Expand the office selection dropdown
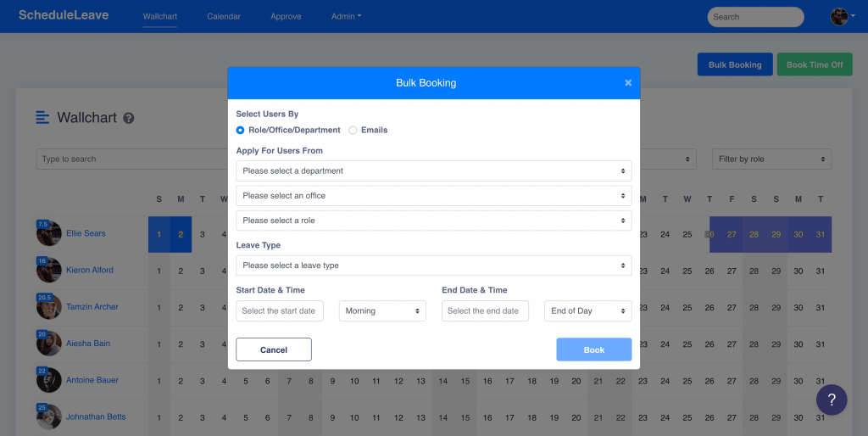The height and width of the screenshot is (436, 868). click(433, 195)
